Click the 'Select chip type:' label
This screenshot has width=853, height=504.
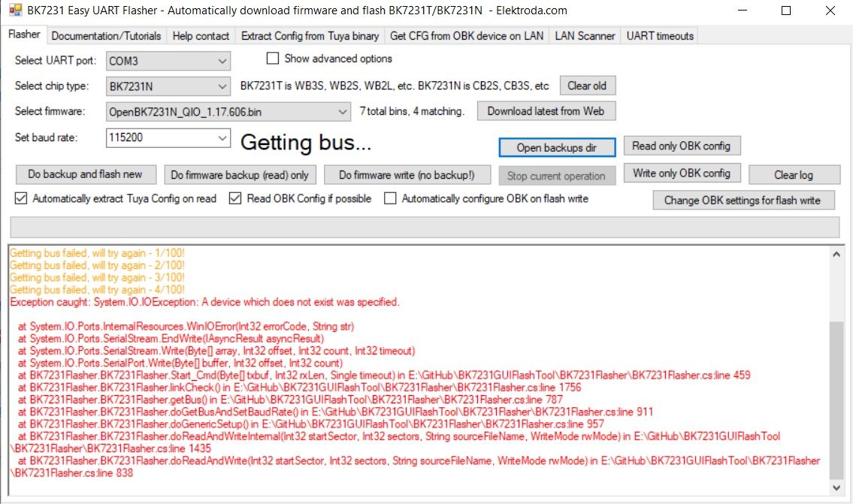tap(52, 86)
